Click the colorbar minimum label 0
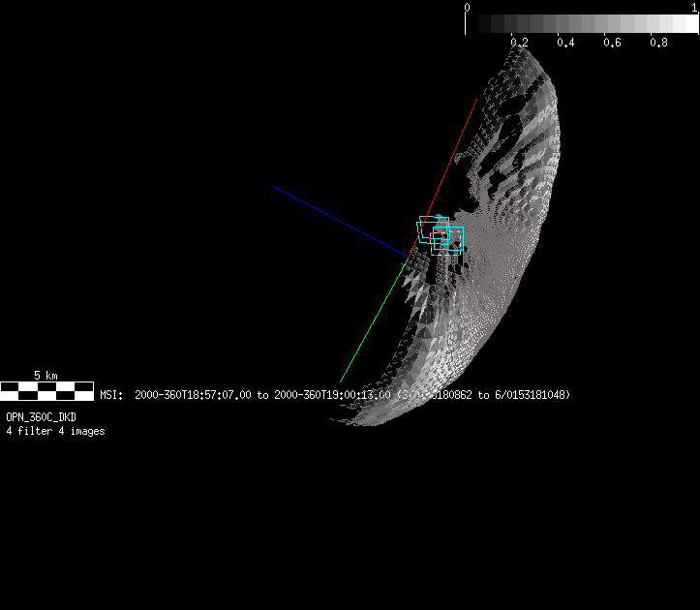 coord(468,7)
